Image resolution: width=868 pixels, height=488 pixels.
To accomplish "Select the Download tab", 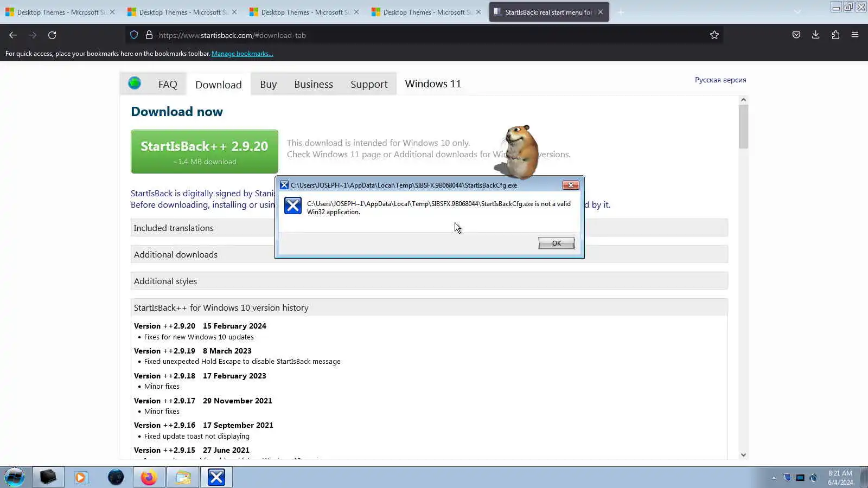I will pyautogui.click(x=219, y=84).
